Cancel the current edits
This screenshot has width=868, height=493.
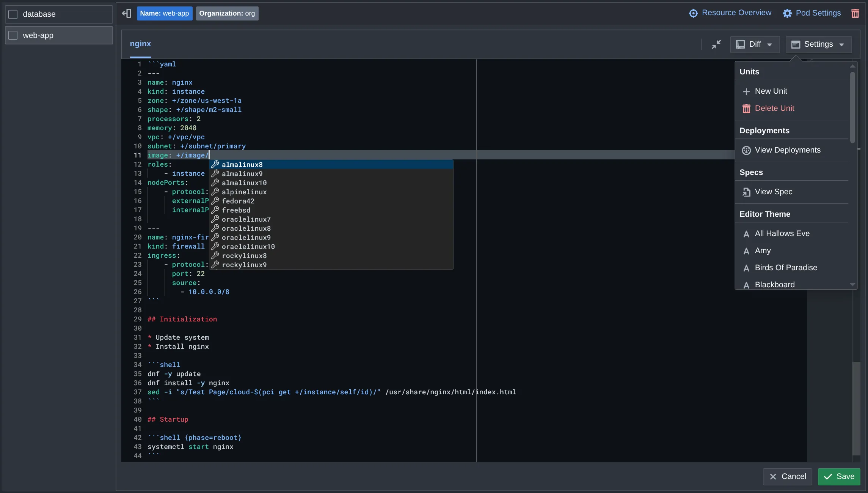point(787,477)
